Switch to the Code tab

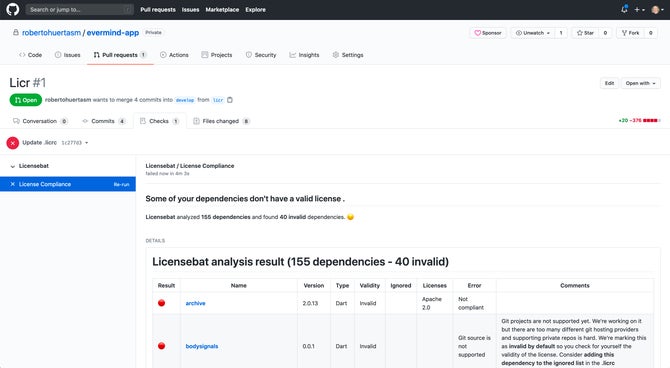click(x=30, y=55)
